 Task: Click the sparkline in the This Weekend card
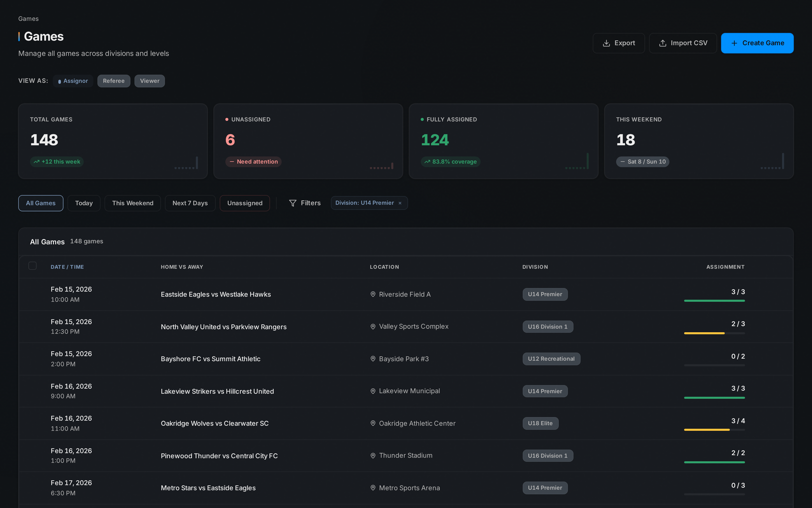(772, 161)
